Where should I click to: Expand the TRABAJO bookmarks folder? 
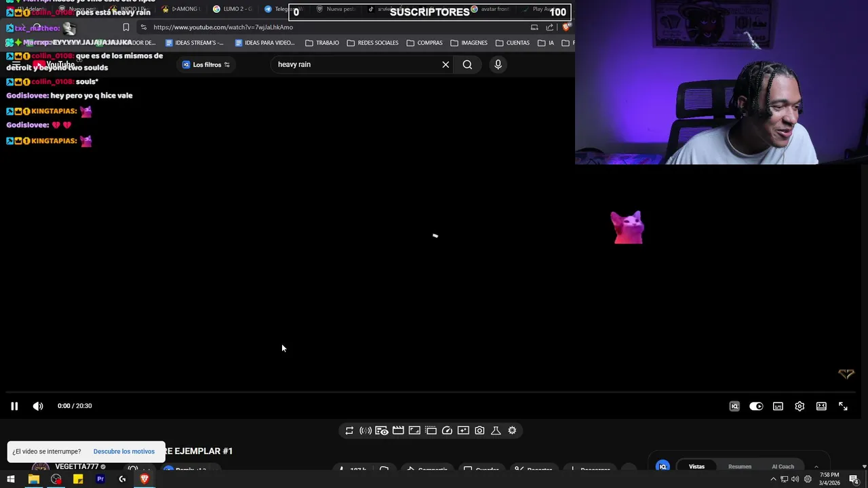(x=322, y=43)
